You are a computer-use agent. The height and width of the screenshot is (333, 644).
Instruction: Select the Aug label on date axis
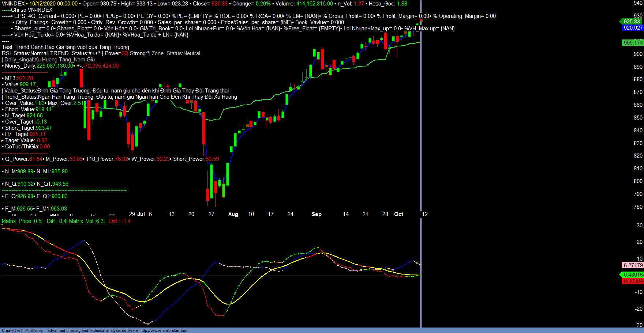point(233,214)
